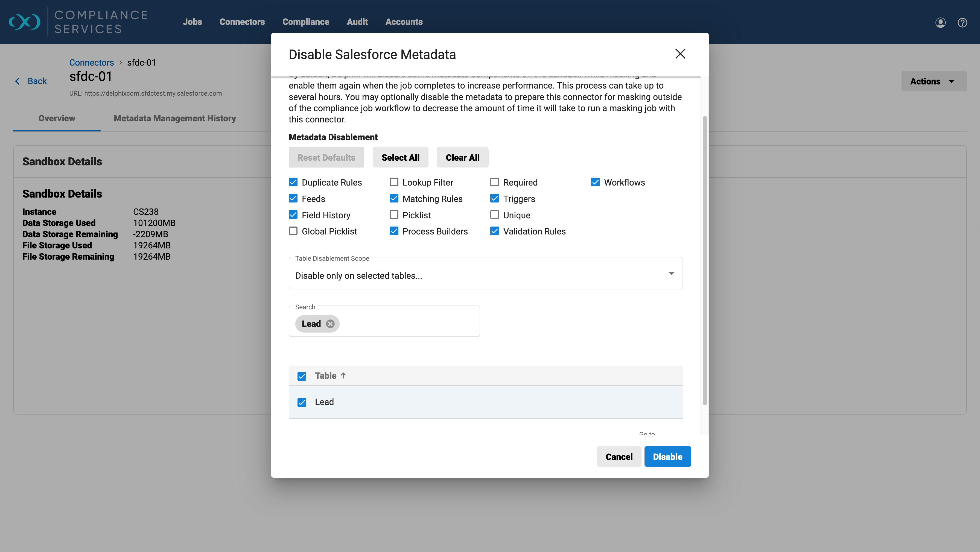Image resolution: width=980 pixels, height=552 pixels.
Task: Click the Back arrow chevron
Action: [17, 81]
